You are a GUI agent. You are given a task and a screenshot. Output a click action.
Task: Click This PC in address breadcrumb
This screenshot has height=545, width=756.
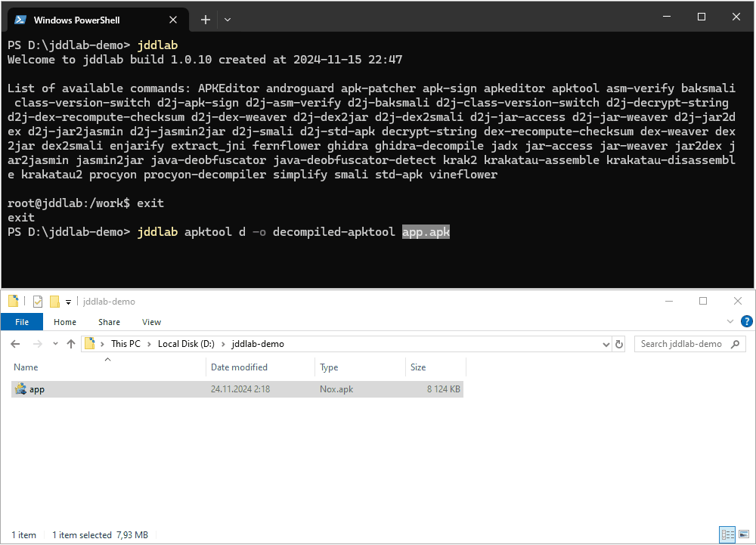125,344
